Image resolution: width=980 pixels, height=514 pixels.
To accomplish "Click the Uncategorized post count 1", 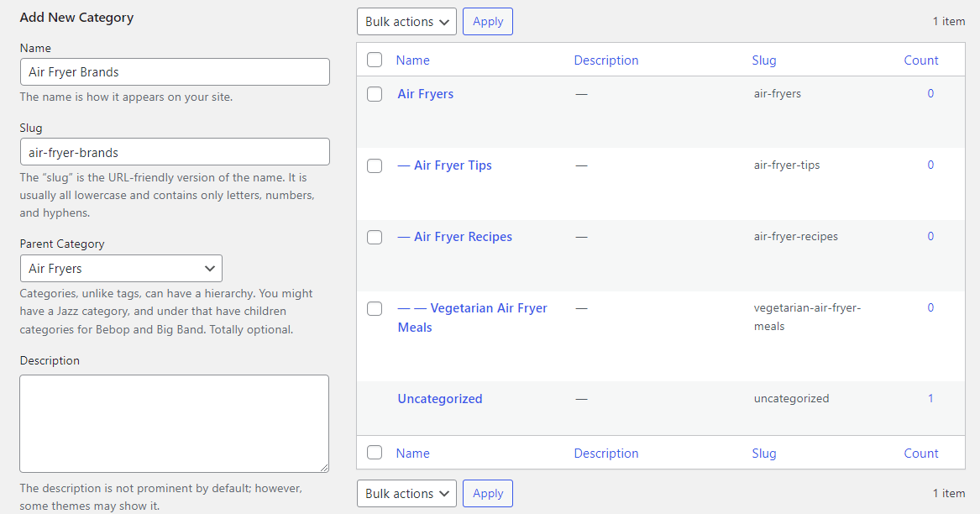I will point(930,398).
